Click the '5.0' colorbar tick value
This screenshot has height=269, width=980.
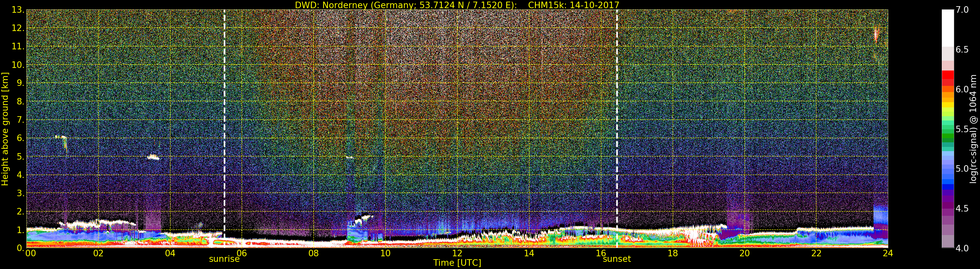tap(962, 168)
